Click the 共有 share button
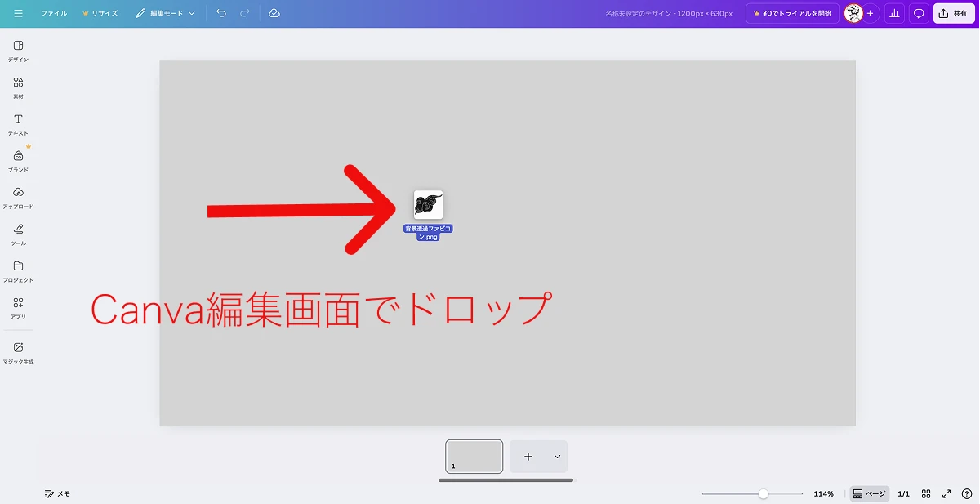Screen dimensions: 980x504 coord(954,13)
